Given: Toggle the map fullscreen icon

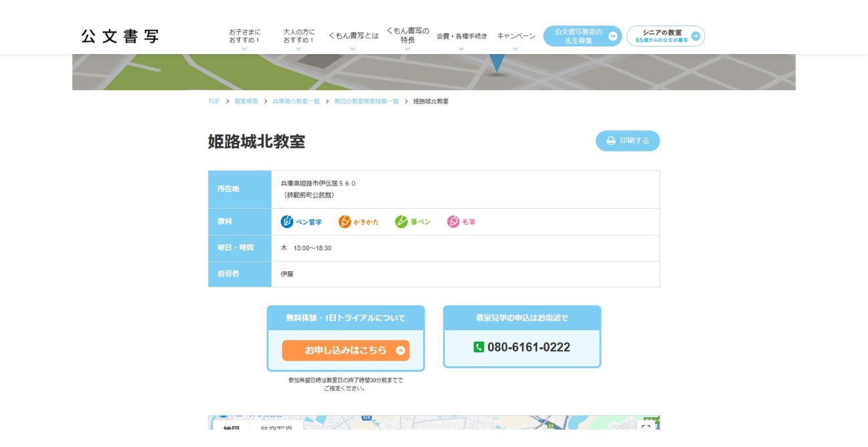Looking at the screenshot, I should tap(645, 427).
